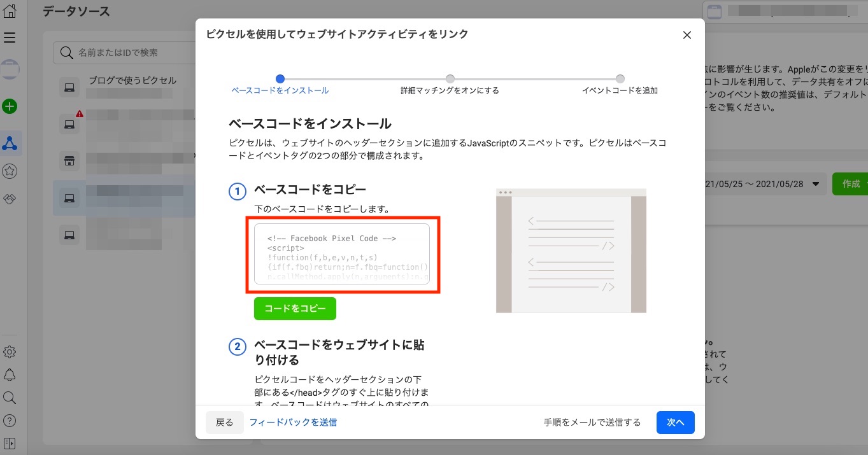Viewport: 868px width, 455px height.
Task: Open the home icon in left sidebar
Action: pyautogui.click(x=10, y=10)
